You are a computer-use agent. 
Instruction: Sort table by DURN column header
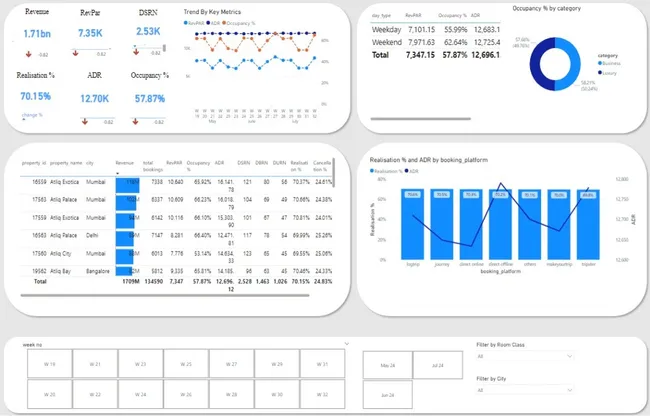[x=279, y=163]
